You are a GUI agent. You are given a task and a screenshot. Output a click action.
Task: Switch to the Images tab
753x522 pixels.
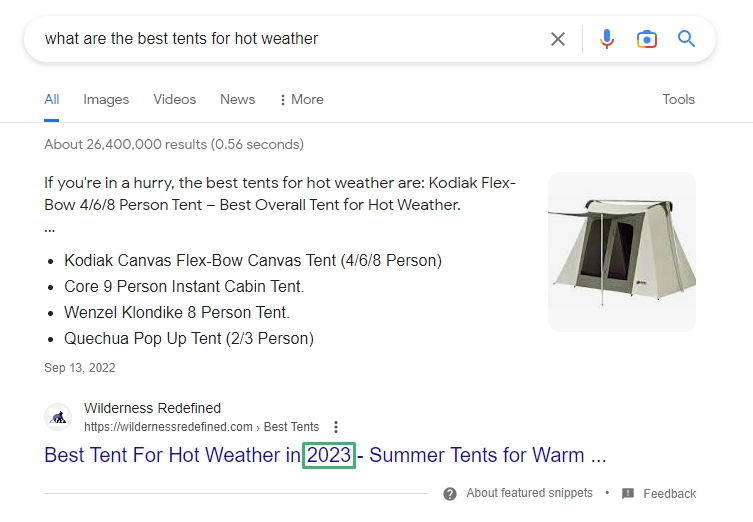106,99
